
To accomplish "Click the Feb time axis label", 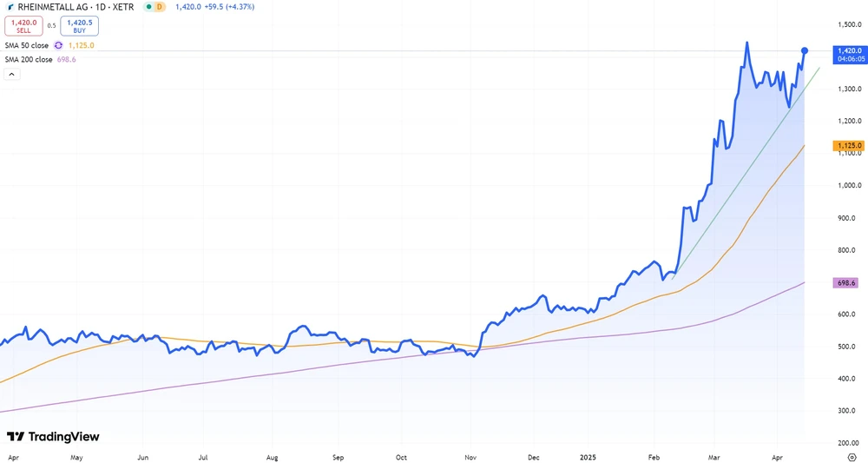I will coord(654,458).
